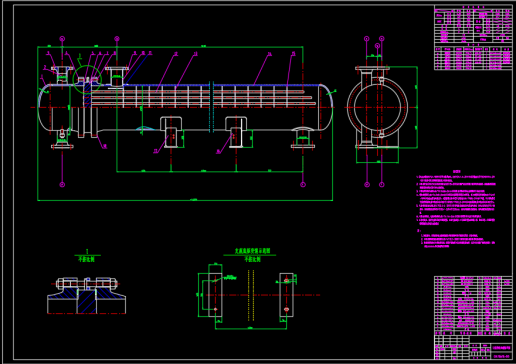Select the design data table at top right
Viewport: 516px width, 364px height.
(473, 38)
